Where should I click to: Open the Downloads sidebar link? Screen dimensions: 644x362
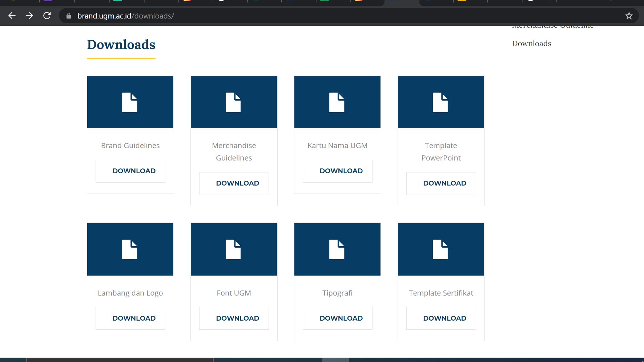532,44
